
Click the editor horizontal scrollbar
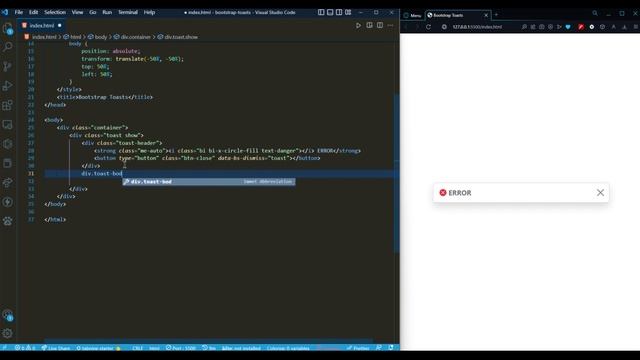(x=208, y=340)
